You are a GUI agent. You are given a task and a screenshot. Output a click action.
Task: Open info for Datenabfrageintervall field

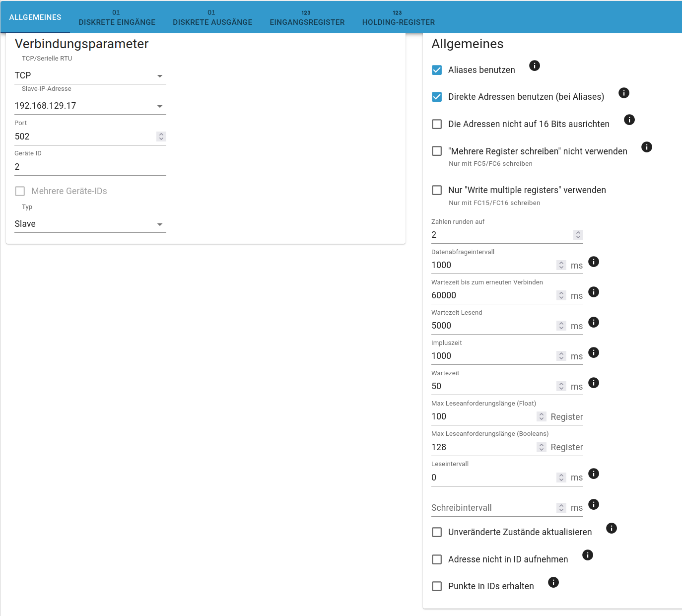coord(593,262)
